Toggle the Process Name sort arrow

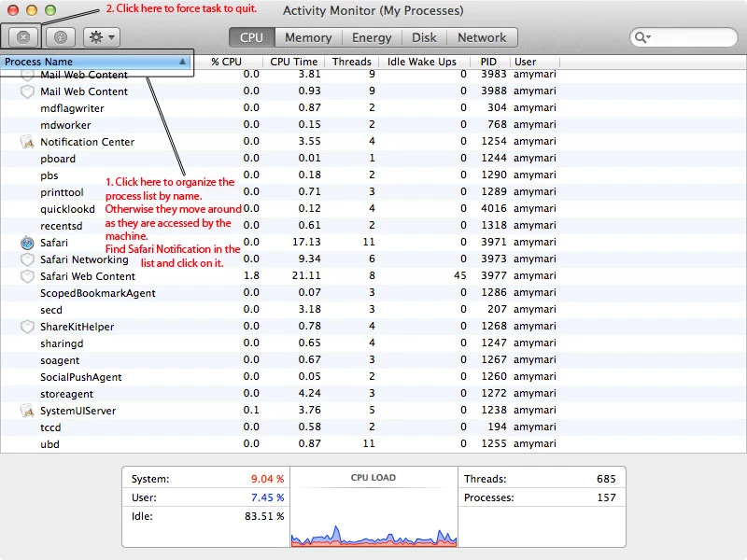coord(182,62)
